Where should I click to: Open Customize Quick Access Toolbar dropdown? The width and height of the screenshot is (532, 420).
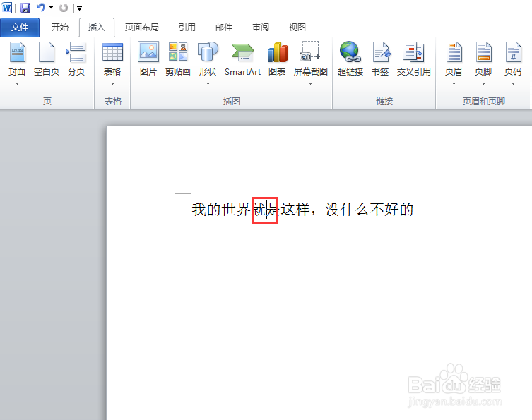tap(79, 8)
